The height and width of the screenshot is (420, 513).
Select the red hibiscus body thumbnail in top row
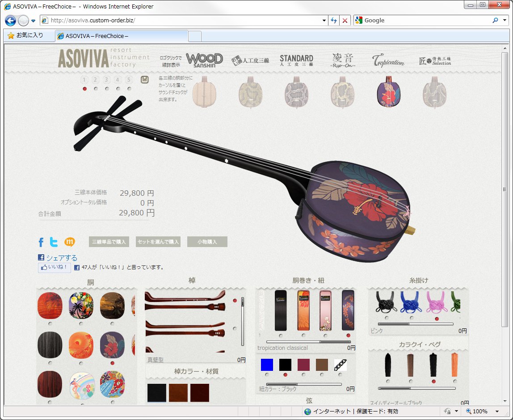[388, 91]
